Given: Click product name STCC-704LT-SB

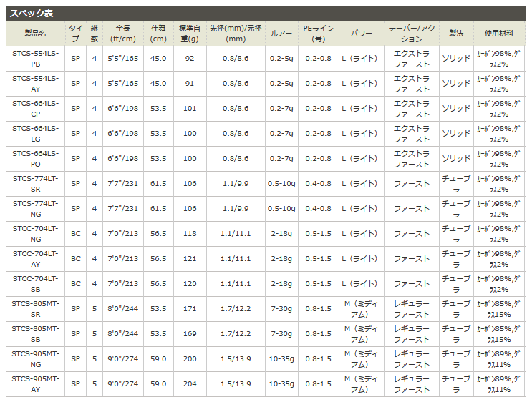Looking at the screenshot, I should pyautogui.click(x=35, y=284).
